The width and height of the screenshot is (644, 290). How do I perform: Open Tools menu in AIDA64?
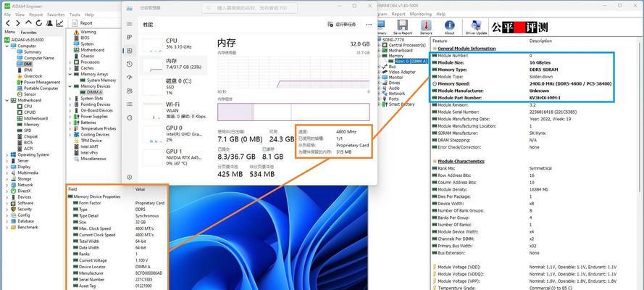coord(75,14)
